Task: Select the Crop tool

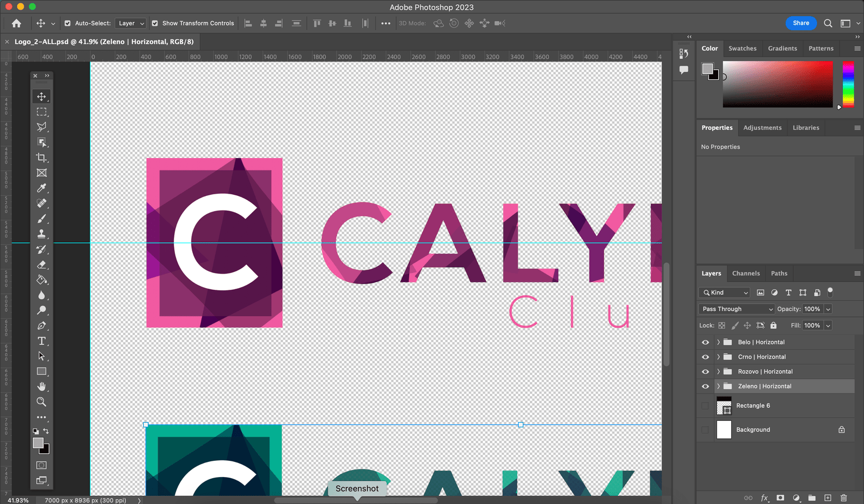Action: click(x=42, y=158)
